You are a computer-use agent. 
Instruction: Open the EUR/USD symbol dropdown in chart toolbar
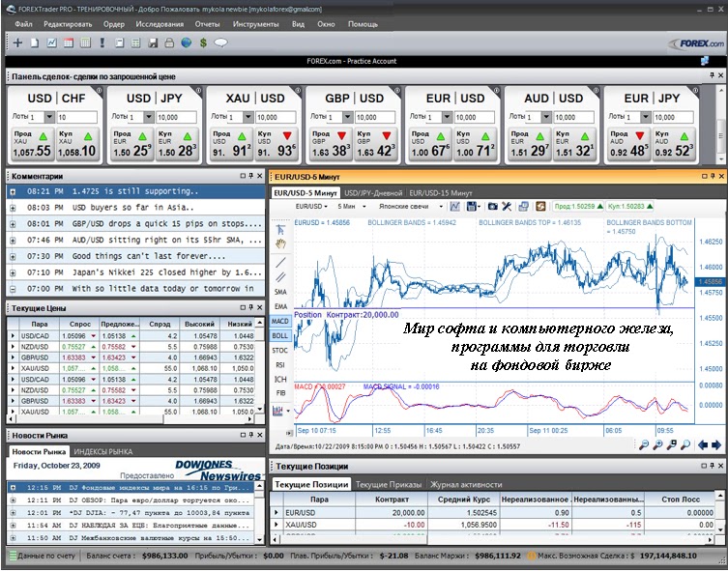coord(312,207)
